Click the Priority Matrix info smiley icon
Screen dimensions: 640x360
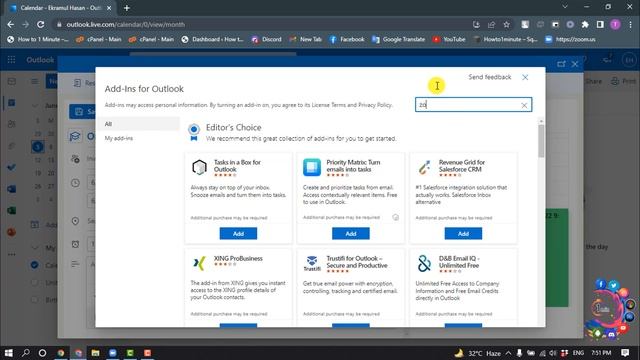click(x=396, y=217)
